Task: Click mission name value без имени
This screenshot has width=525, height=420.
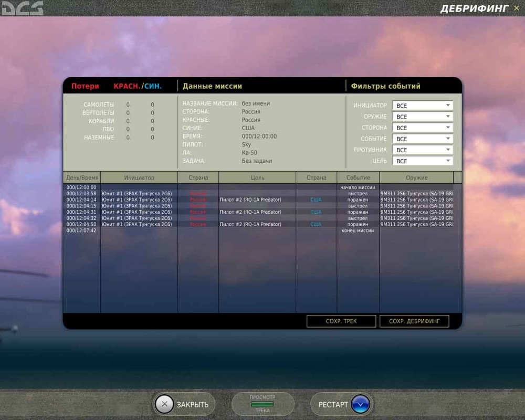Action: (256, 103)
